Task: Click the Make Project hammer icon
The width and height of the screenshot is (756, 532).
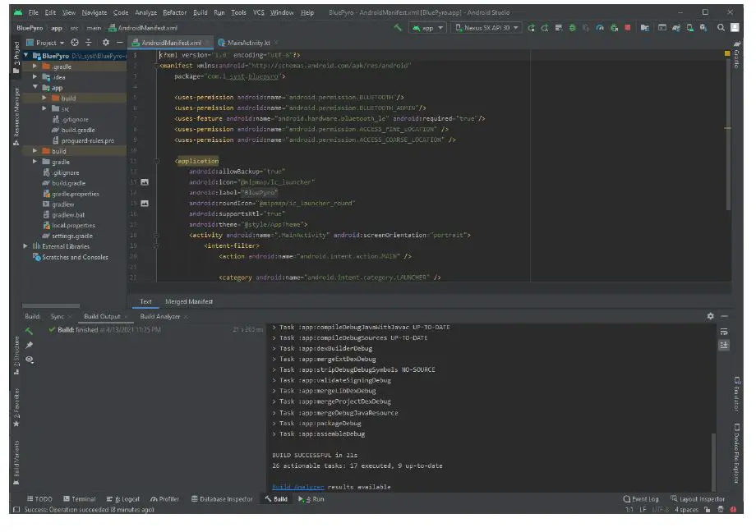Action: pyautogui.click(x=399, y=27)
